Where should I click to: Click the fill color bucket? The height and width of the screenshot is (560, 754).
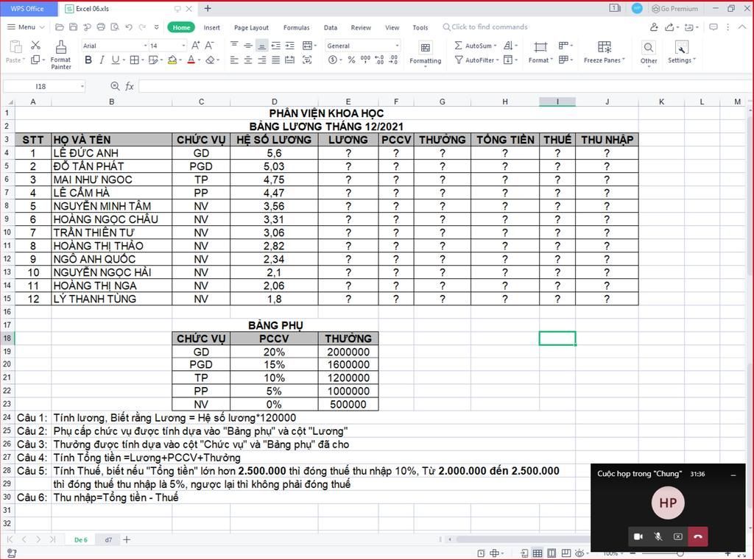click(172, 60)
